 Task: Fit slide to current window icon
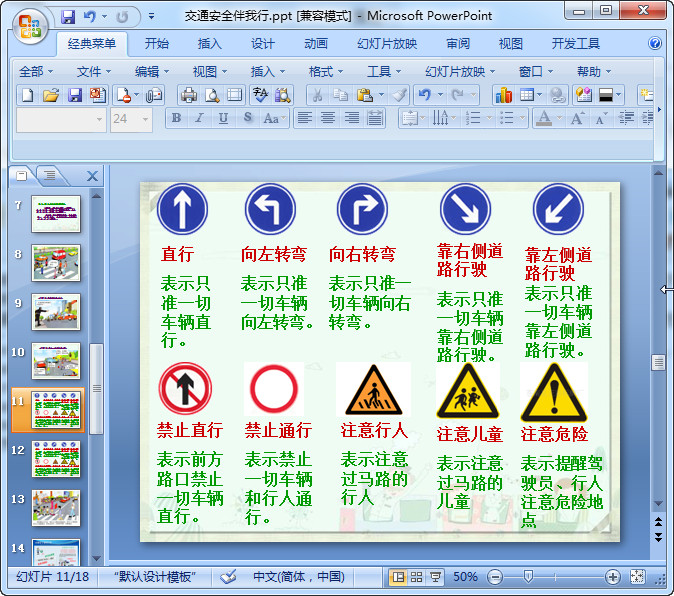pyautogui.click(x=637, y=577)
